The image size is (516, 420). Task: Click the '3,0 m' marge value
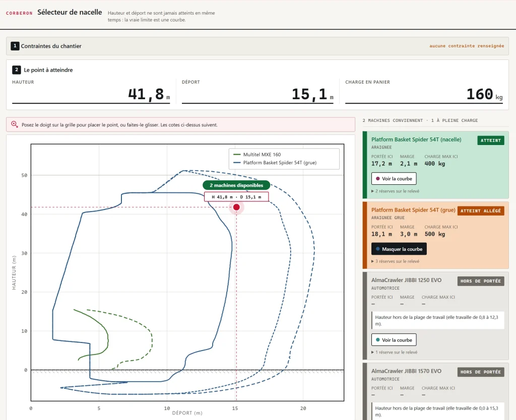(408, 234)
